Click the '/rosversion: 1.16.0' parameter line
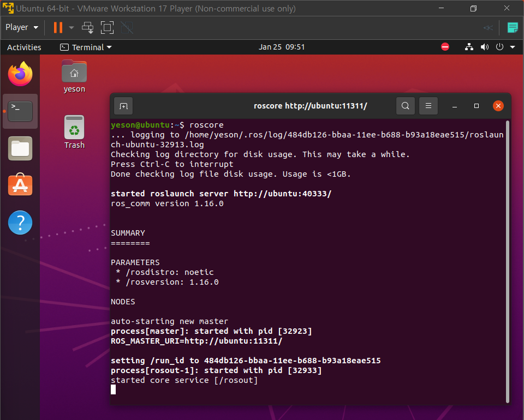Image resolution: width=524 pixels, height=420 pixels. pyautogui.click(x=167, y=282)
